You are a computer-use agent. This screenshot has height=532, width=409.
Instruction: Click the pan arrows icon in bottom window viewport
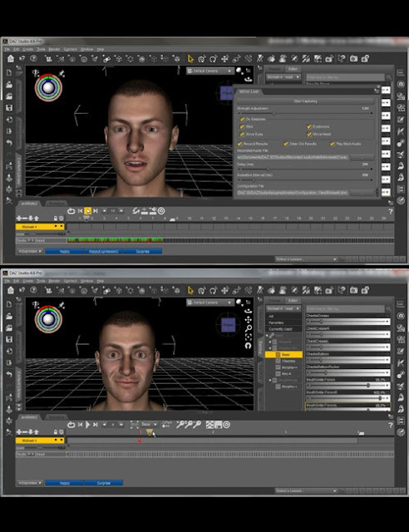pyautogui.click(x=248, y=319)
